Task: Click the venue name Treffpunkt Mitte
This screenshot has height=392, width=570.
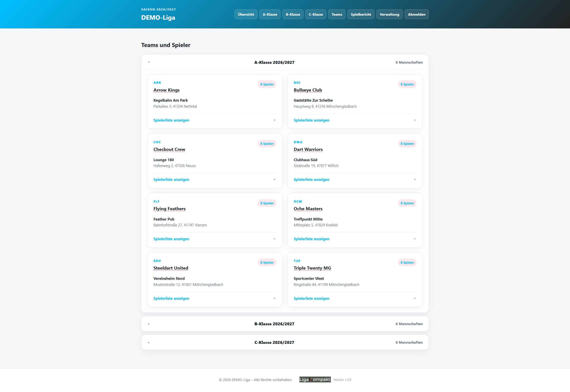Action: pos(308,219)
